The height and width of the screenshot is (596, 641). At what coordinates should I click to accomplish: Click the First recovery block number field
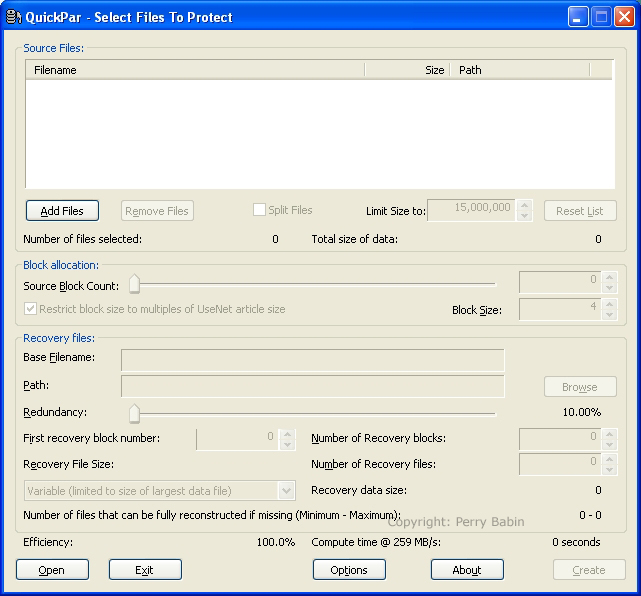(237, 439)
